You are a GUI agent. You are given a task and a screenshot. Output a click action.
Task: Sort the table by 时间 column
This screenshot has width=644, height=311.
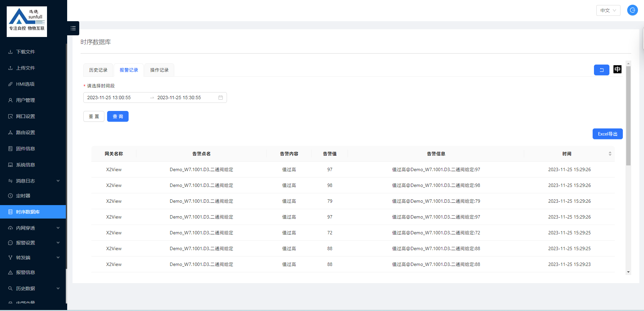point(610,154)
